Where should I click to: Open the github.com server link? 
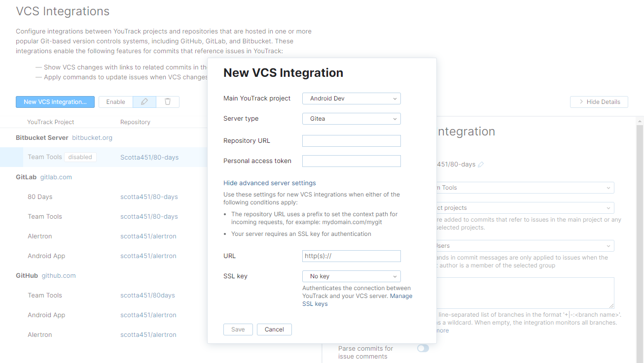[x=58, y=276]
